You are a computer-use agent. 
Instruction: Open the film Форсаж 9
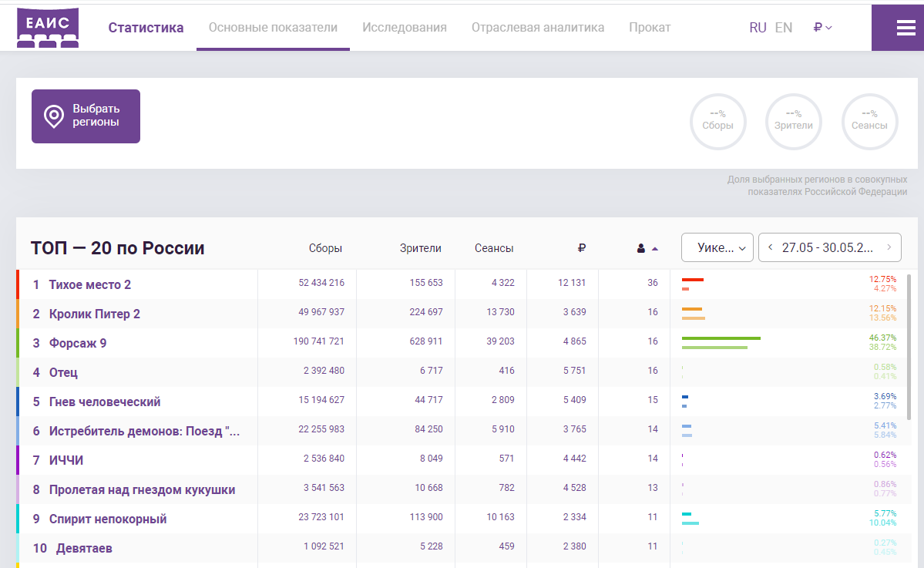coord(78,343)
